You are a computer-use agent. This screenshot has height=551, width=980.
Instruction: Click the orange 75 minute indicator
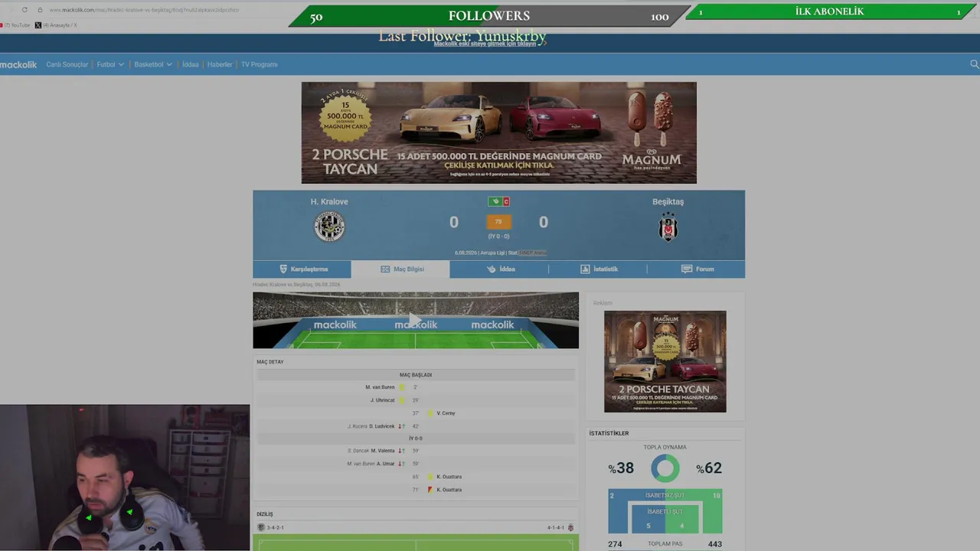(x=498, y=222)
